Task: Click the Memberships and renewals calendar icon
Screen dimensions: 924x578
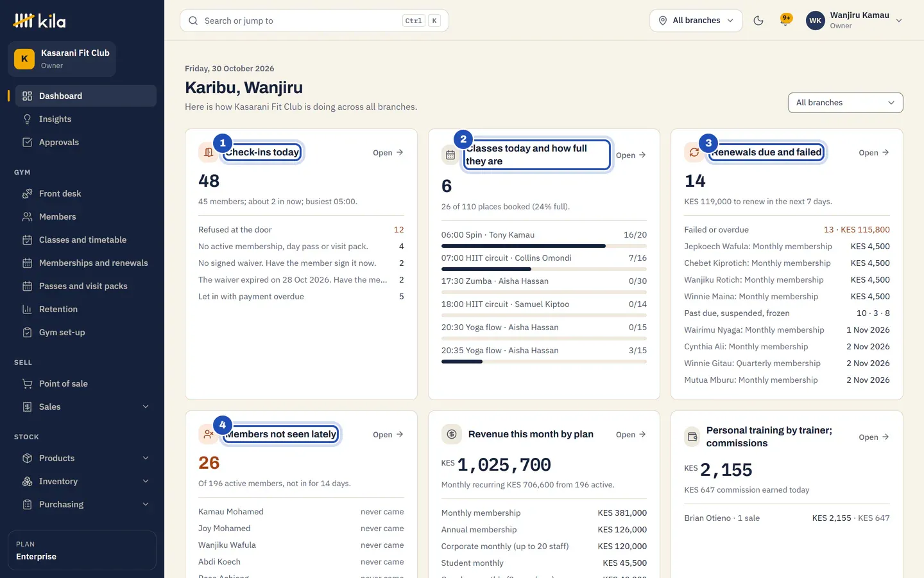Action: click(27, 263)
